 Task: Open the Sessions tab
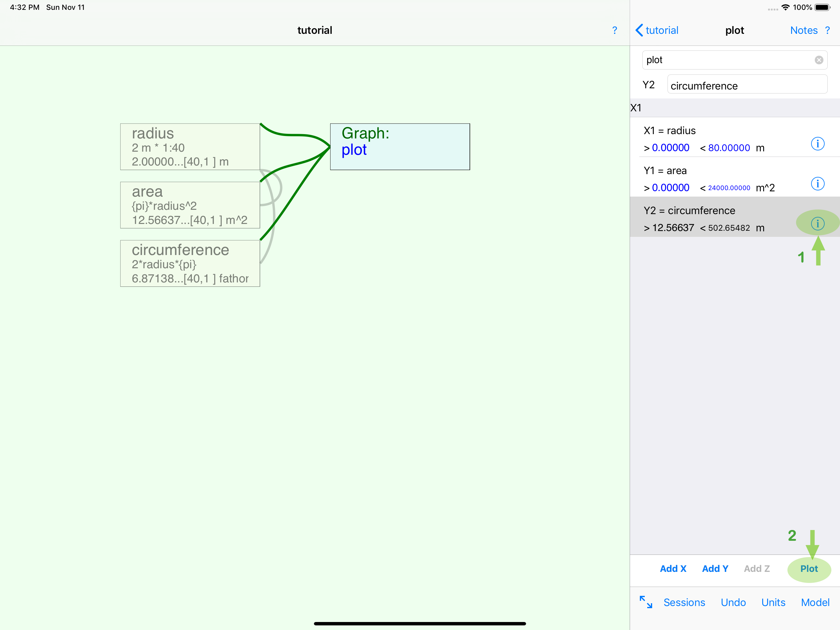(x=684, y=602)
